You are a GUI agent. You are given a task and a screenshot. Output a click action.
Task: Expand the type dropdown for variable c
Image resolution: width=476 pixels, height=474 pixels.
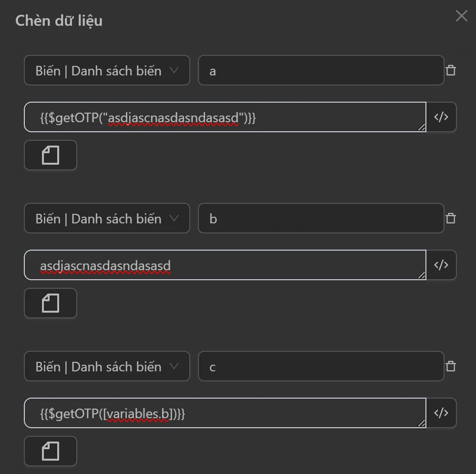click(x=107, y=367)
